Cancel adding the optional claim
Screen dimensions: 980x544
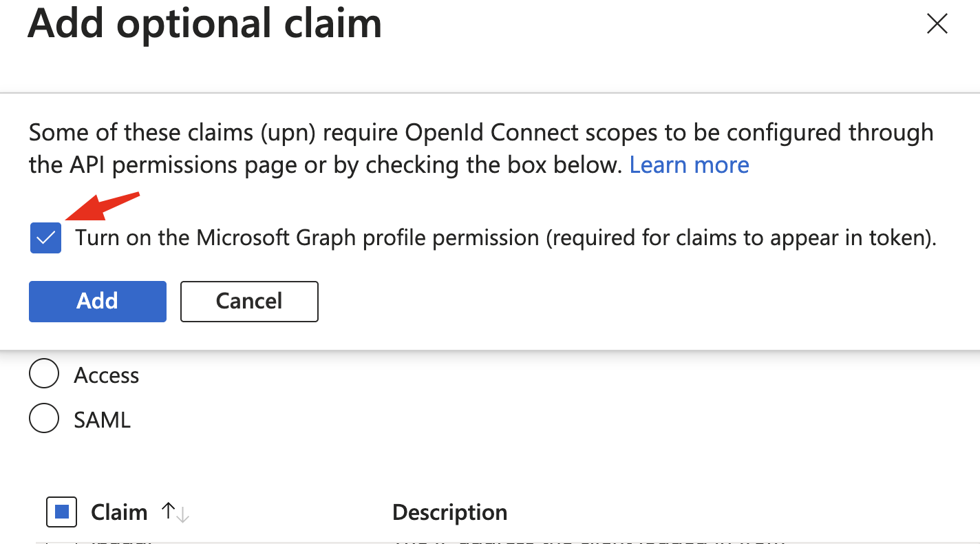[249, 301]
